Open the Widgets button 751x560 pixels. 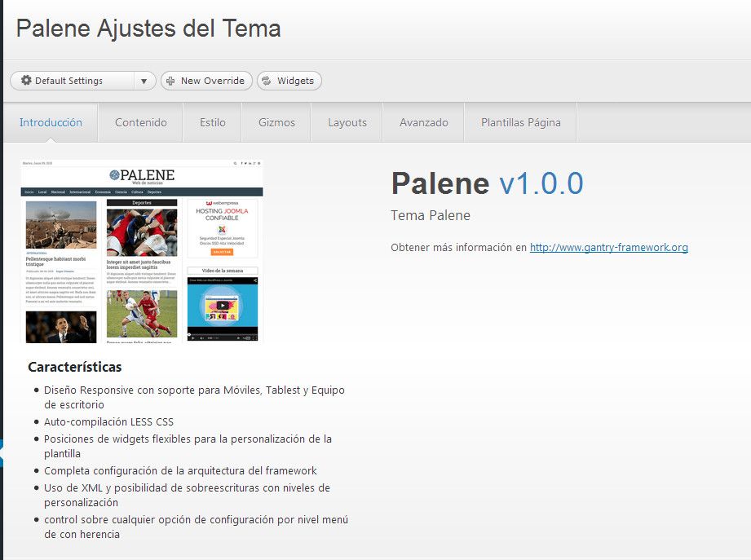(x=289, y=81)
